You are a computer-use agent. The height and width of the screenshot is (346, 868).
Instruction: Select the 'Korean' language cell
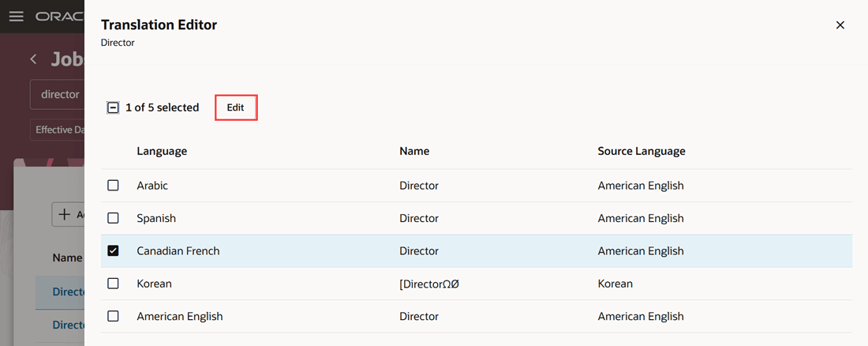154,284
